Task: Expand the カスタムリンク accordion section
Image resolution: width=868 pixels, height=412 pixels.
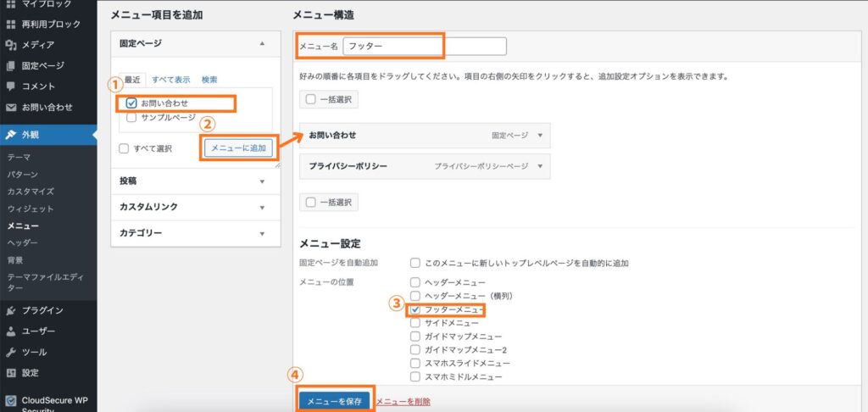Action: click(262, 207)
